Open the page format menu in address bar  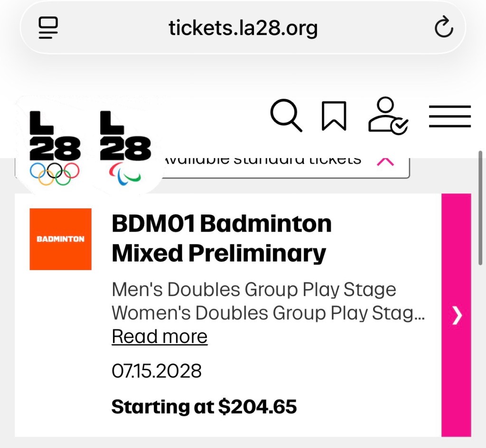click(48, 28)
